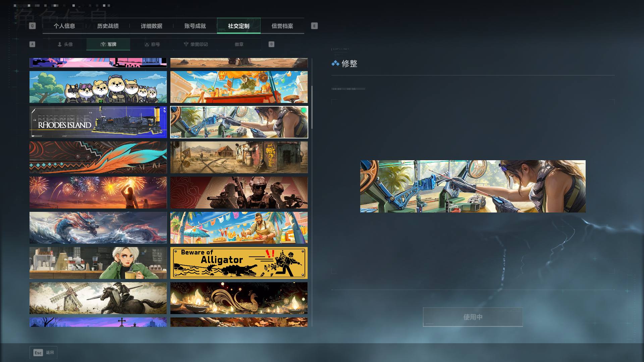Select the desert ghost town banner

239,157
